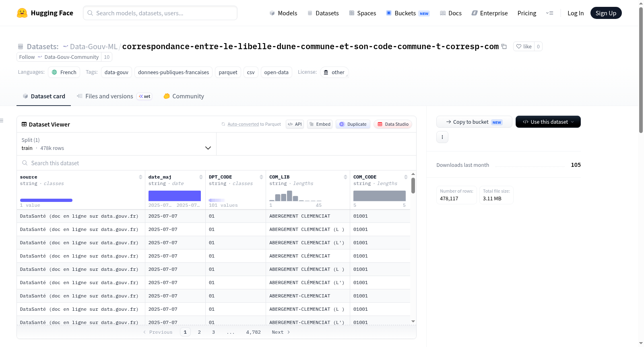Click Next page in pagination
644x347 pixels.
click(281, 332)
